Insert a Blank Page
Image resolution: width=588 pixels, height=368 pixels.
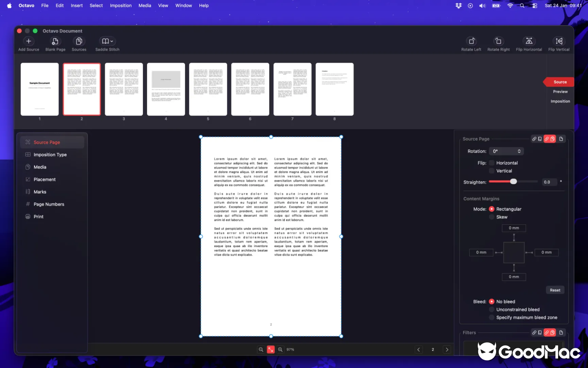(55, 44)
